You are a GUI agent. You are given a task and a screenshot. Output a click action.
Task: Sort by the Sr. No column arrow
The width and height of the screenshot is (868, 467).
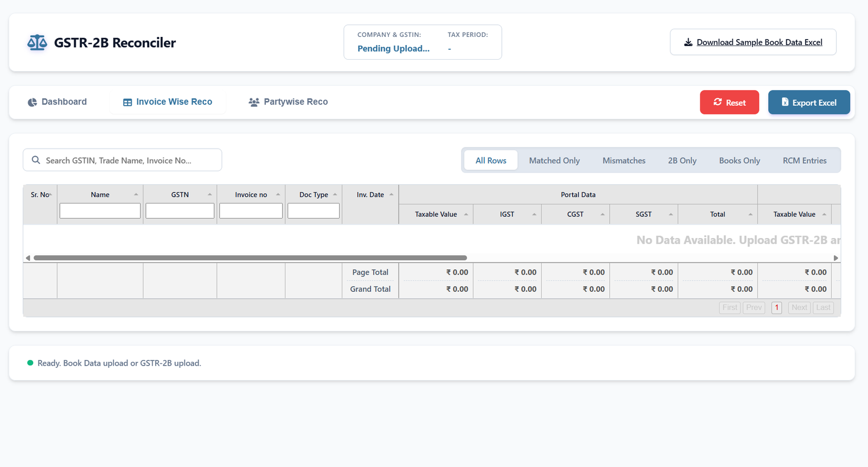(x=50, y=195)
